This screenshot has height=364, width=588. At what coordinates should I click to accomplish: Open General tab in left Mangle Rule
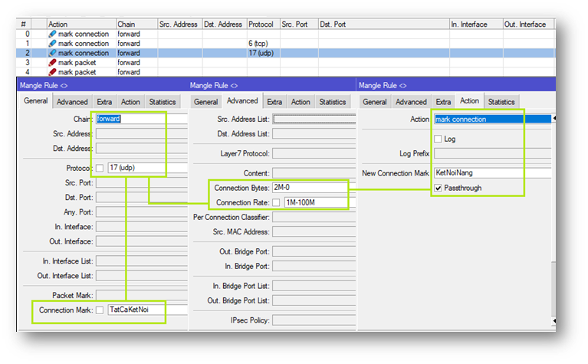[x=35, y=101]
